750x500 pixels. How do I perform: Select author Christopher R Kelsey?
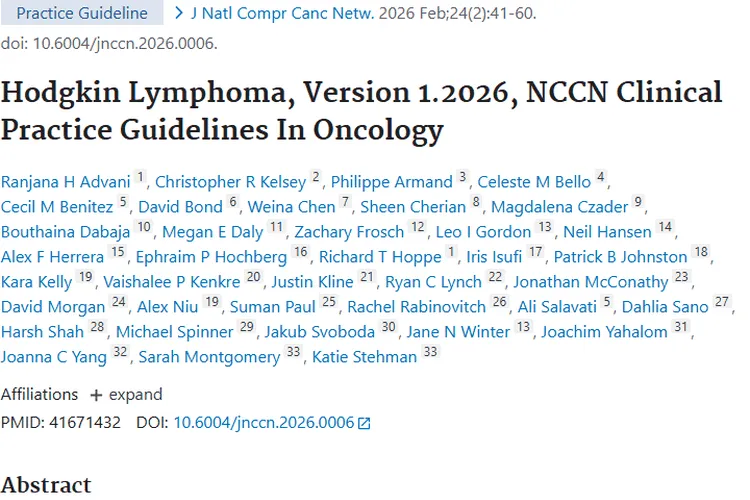(231, 181)
